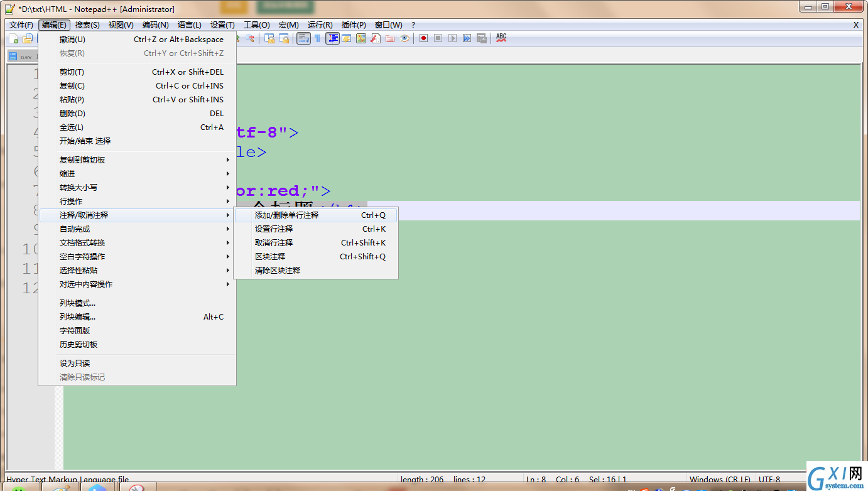Toggle the Indent guide toolbar button

[332, 38]
